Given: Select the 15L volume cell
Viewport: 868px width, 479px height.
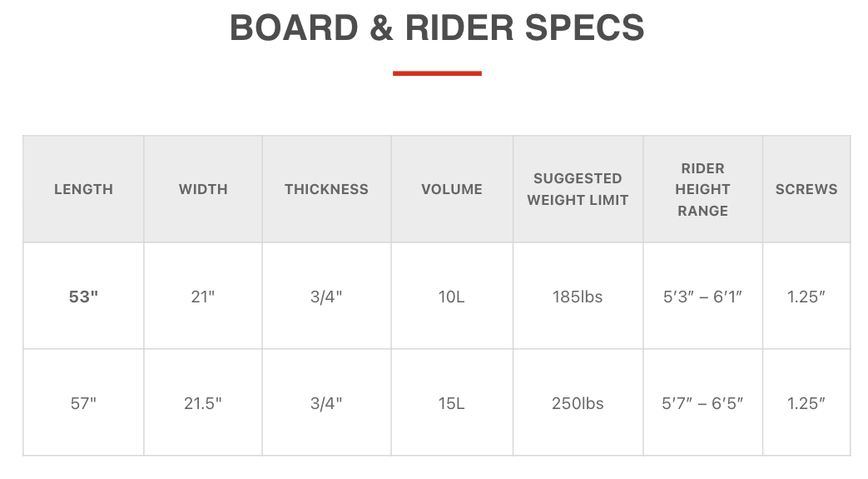Looking at the screenshot, I should (452, 402).
